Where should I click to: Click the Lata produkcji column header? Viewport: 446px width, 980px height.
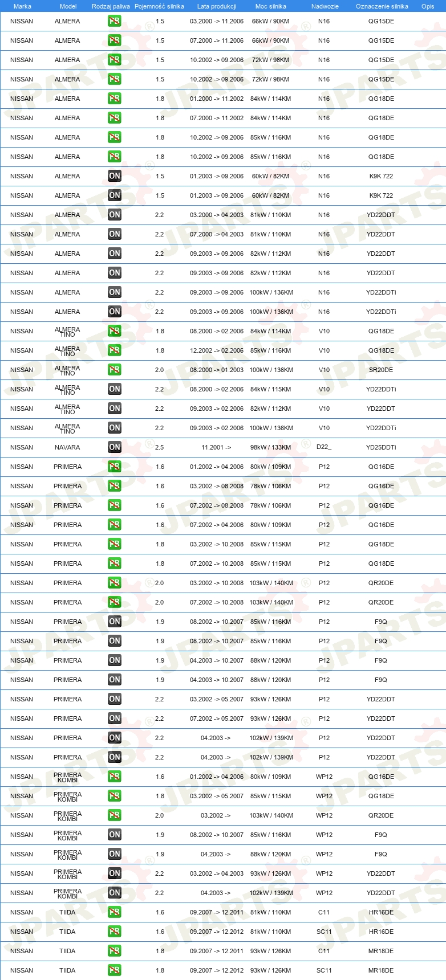pyautogui.click(x=217, y=6)
